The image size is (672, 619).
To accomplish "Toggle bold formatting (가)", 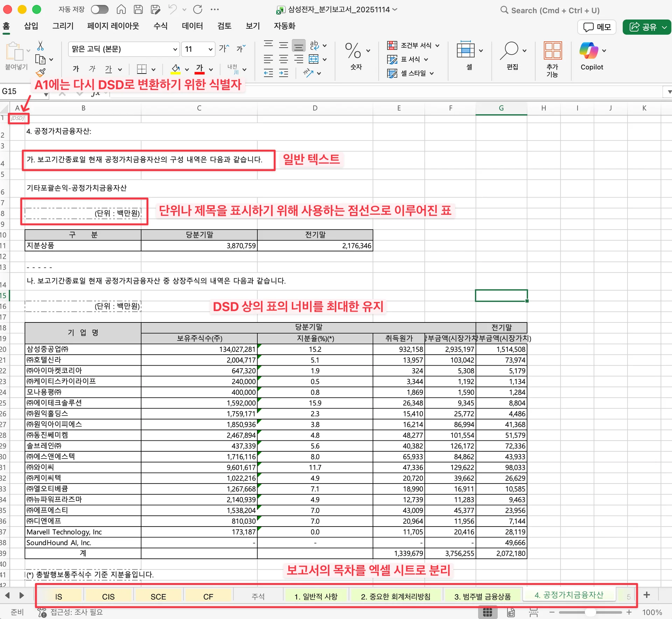I will point(76,69).
